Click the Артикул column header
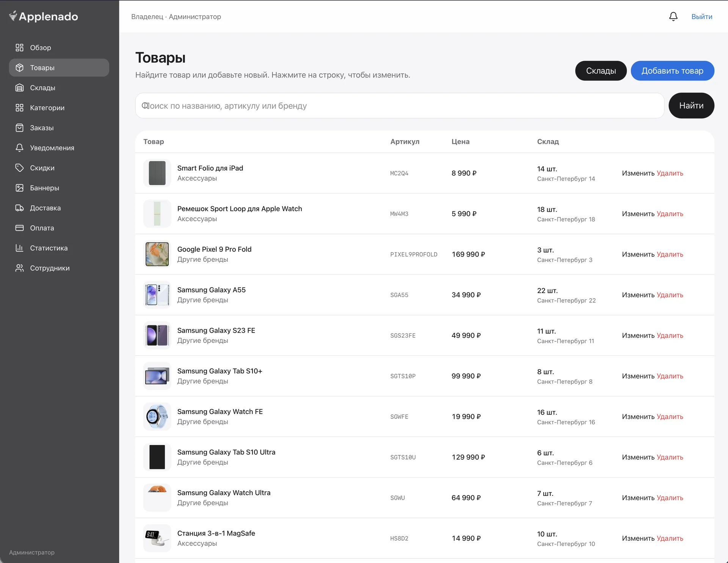 point(405,142)
